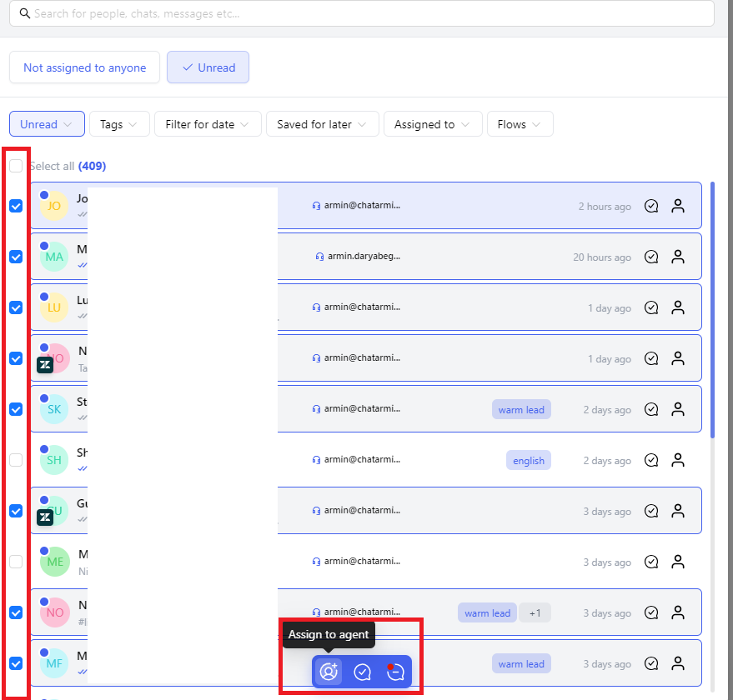Click the Assign to agent bulk action icon
733x700 pixels.
329,672
